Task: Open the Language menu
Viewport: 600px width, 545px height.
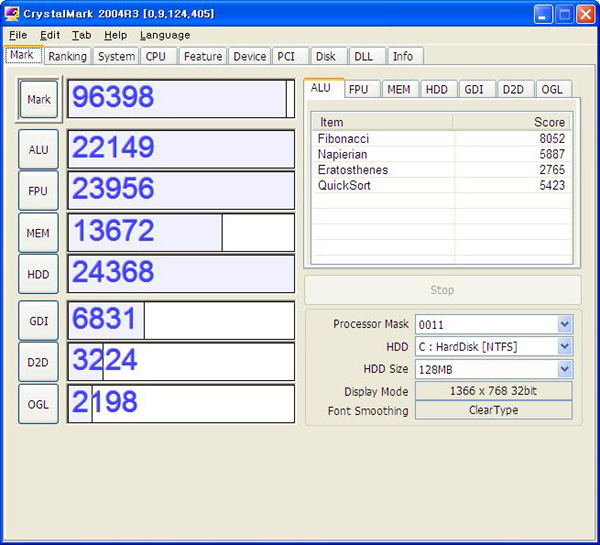Action: (x=165, y=35)
